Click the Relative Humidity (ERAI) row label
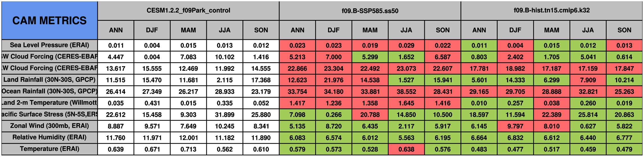This screenshot has height=157, width=644. [x=49, y=137]
